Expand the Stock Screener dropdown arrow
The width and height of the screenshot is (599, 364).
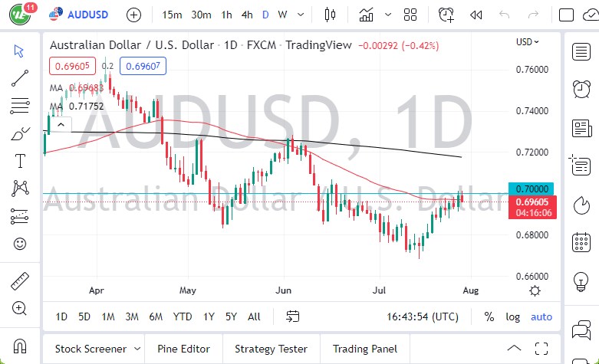(x=136, y=349)
